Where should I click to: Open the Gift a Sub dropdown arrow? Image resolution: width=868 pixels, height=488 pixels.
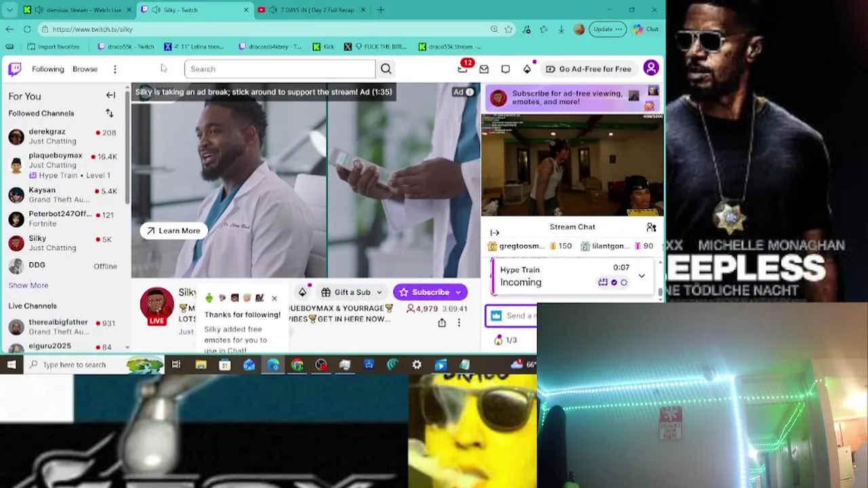378,292
